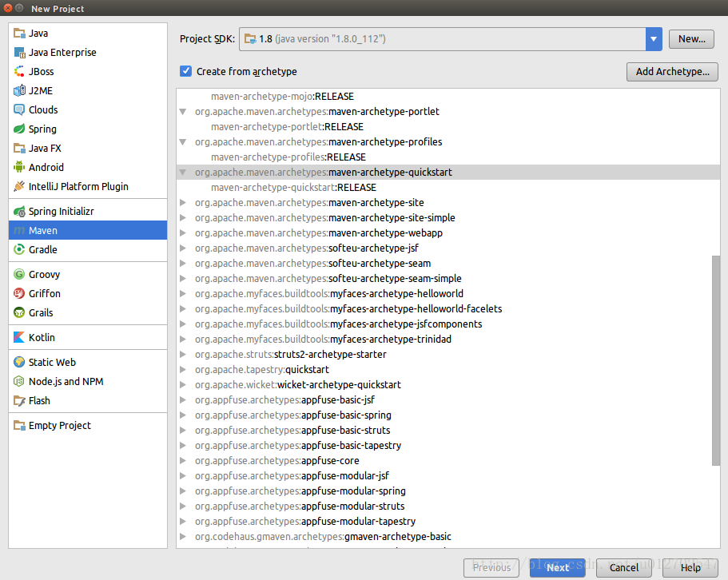Click the Groovy icon

(19, 275)
